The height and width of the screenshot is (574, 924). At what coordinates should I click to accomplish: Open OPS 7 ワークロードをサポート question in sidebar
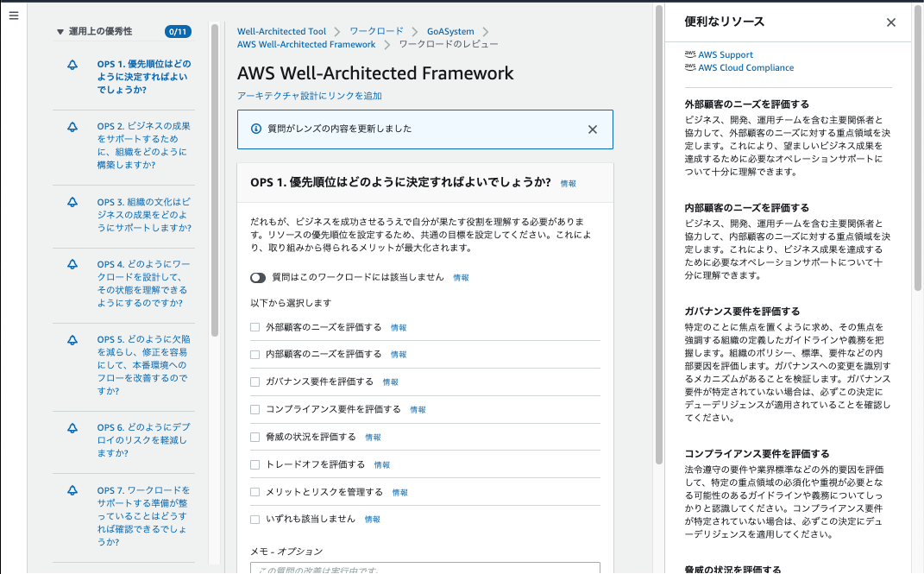pos(143,516)
